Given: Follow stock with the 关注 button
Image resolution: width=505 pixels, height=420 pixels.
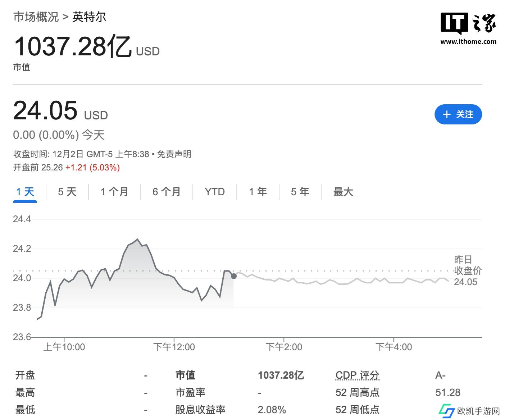Looking at the screenshot, I should point(458,114).
